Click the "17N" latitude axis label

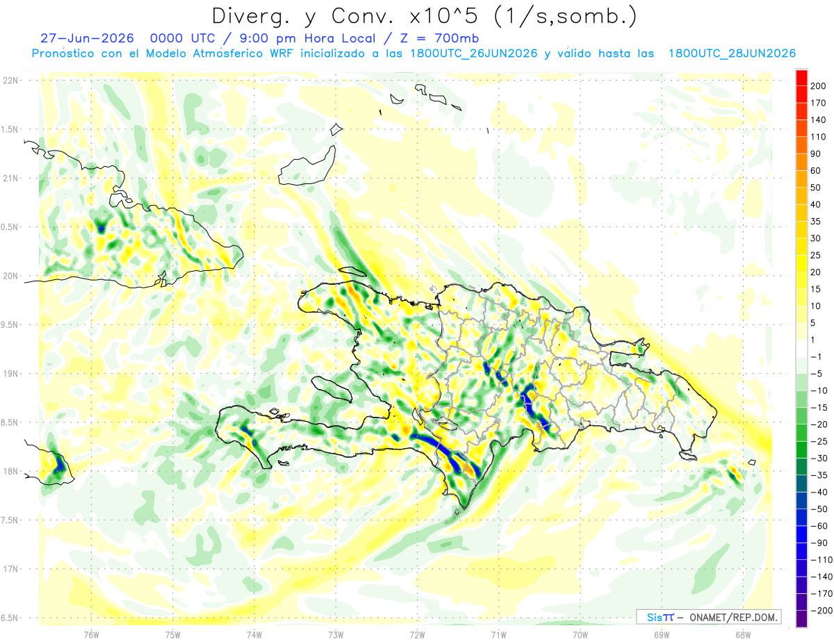click(x=10, y=569)
